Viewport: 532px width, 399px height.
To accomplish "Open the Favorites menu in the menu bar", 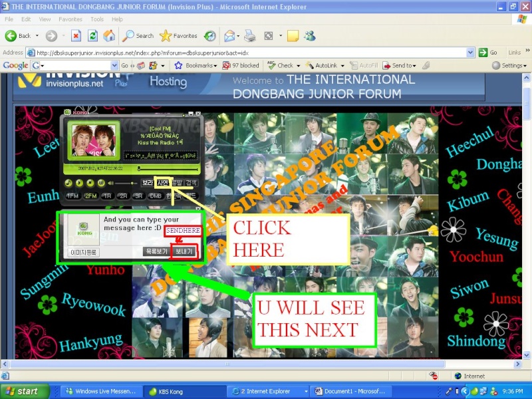I will click(70, 19).
